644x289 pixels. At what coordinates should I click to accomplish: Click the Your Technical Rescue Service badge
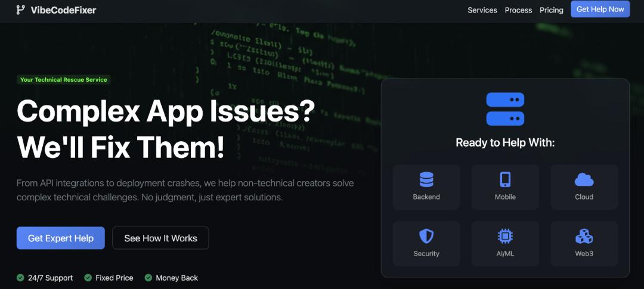point(64,80)
